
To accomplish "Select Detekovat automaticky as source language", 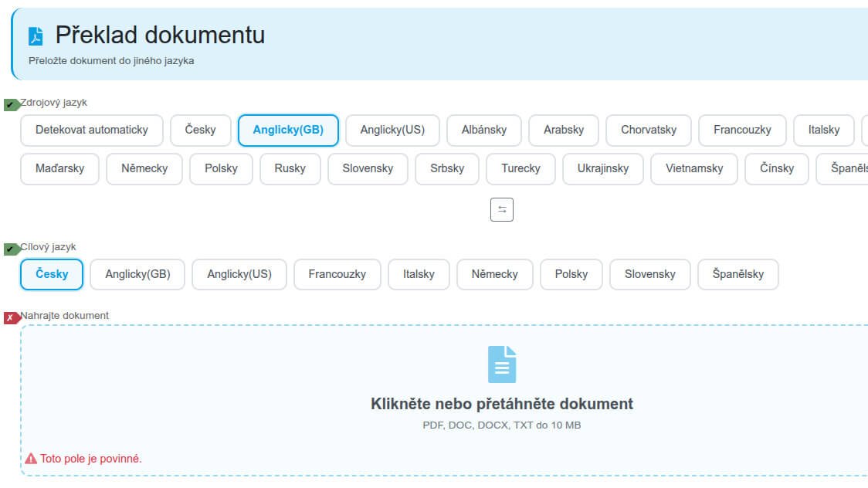I will tap(92, 130).
